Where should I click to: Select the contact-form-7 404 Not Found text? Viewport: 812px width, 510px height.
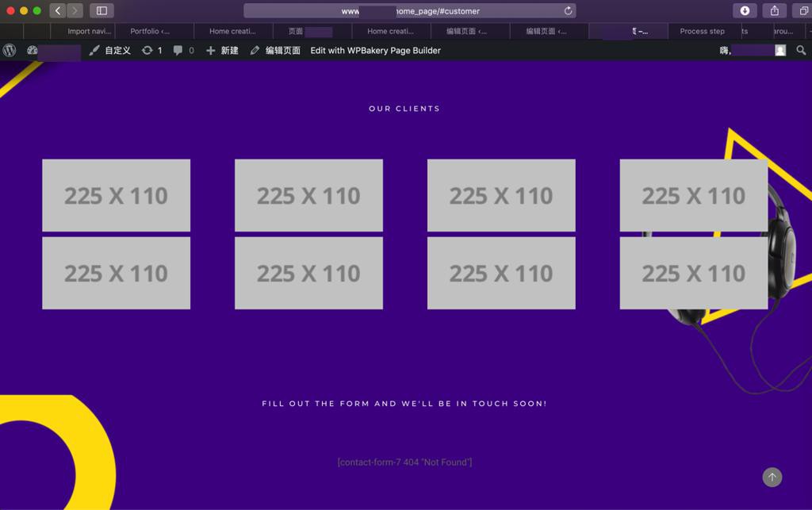pos(404,462)
